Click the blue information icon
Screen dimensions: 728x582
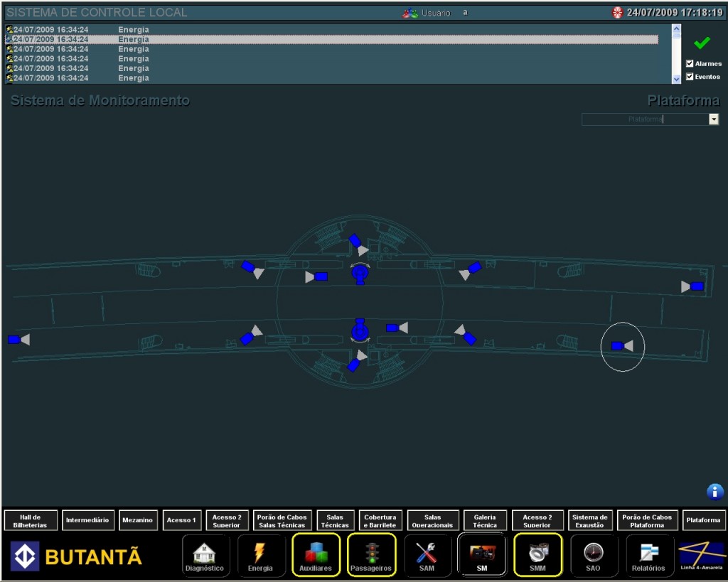coord(714,492)
